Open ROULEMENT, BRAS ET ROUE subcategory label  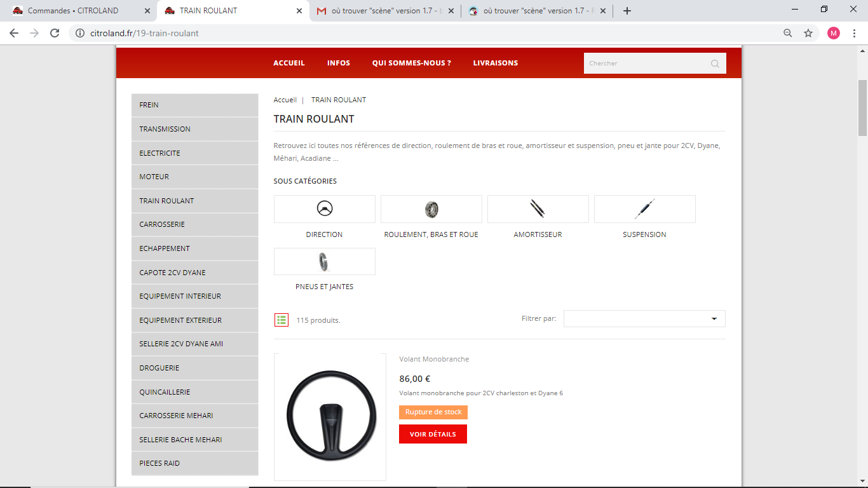coord(431,234)
